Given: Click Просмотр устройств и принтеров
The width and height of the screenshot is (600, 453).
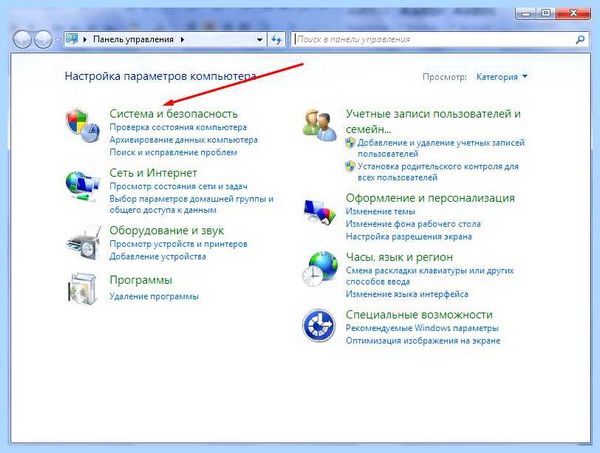Looking at the screenshot, I should 178,244.
